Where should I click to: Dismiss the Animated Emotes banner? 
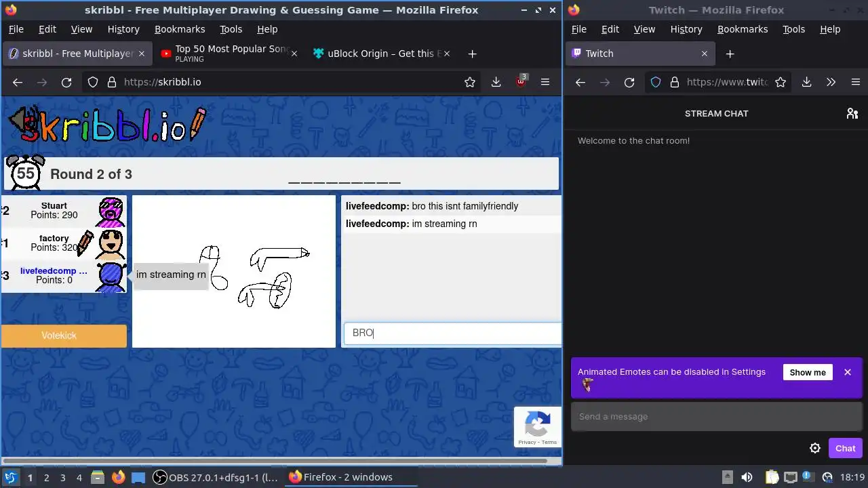(x=847, y=372)
